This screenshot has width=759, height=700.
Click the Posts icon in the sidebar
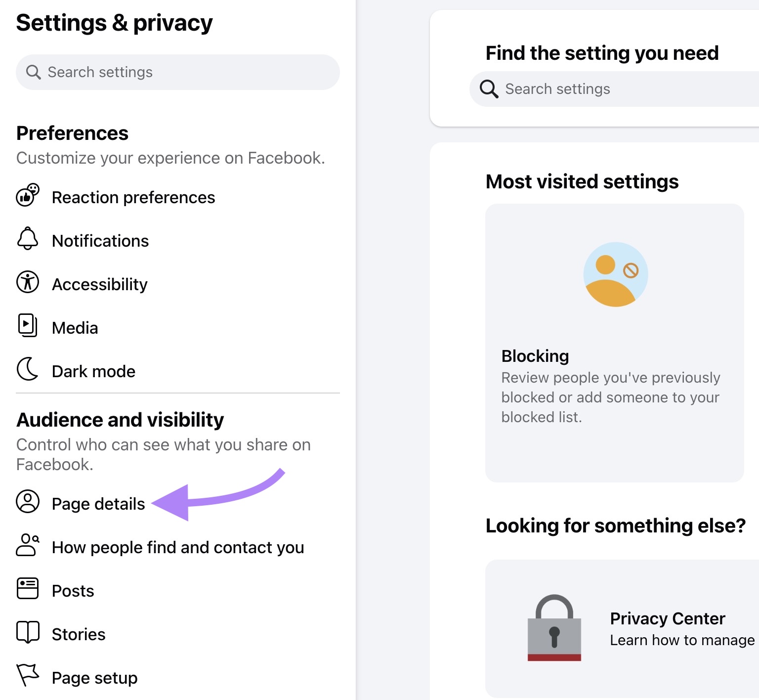pos(27,589)
